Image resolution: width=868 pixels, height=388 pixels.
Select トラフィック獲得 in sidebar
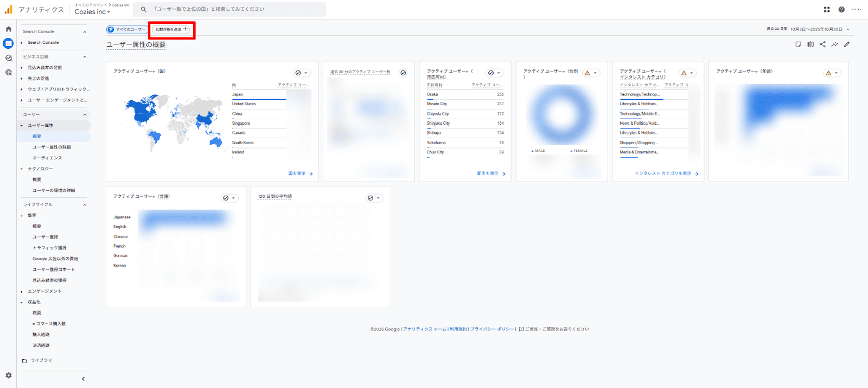(49, 248)
